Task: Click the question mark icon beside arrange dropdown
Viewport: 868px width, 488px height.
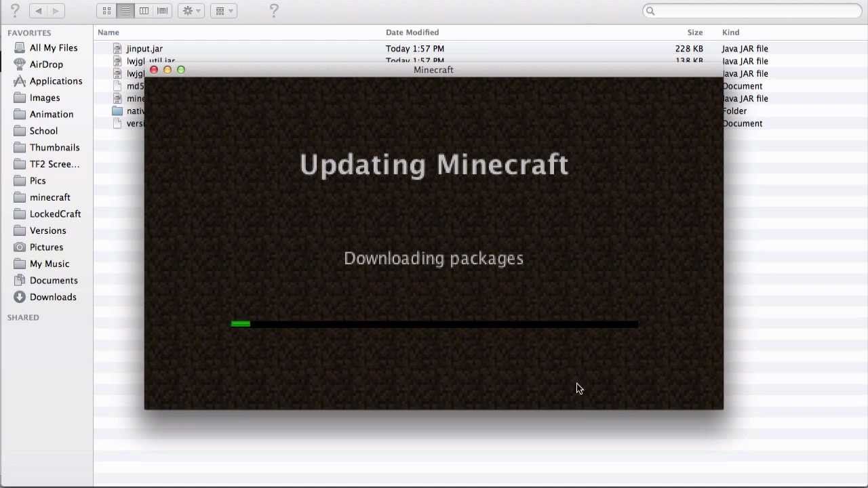Action: click(x=274, y=11)
